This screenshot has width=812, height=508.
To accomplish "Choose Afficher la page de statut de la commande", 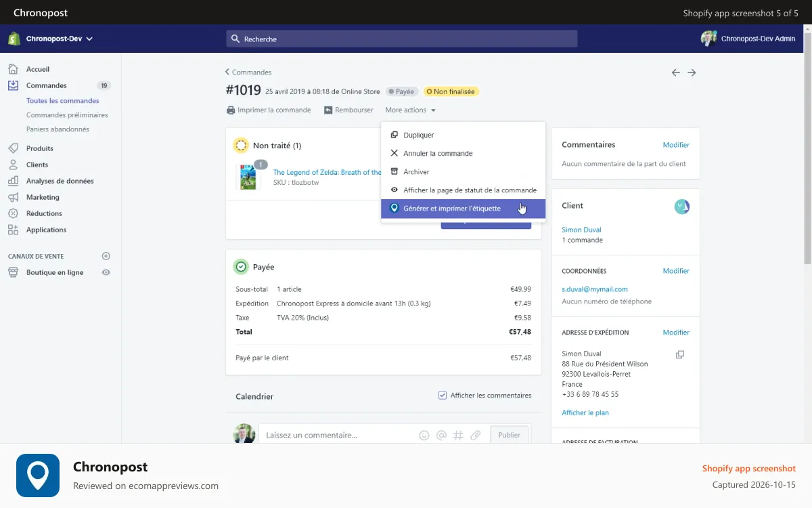I will coord(464,190).
